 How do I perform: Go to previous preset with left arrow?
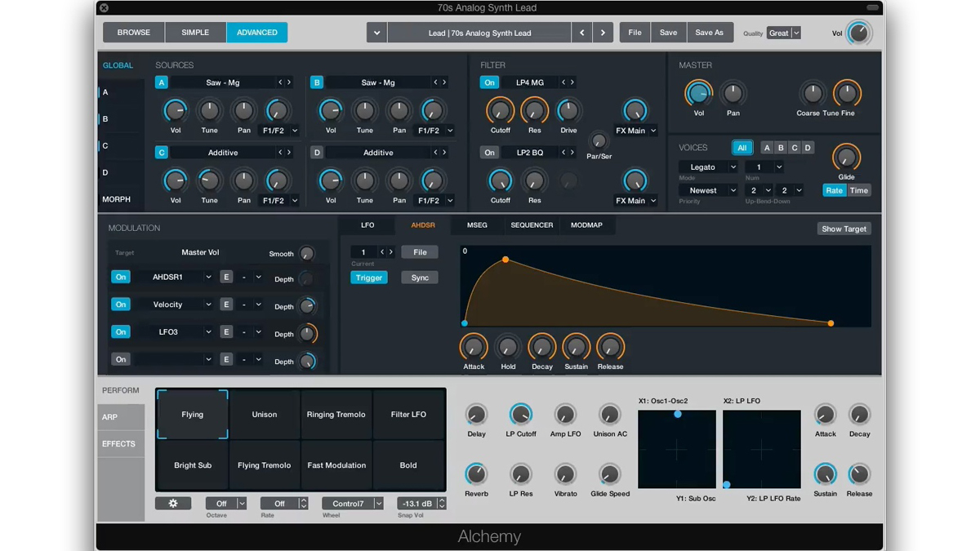coord(582,33)
